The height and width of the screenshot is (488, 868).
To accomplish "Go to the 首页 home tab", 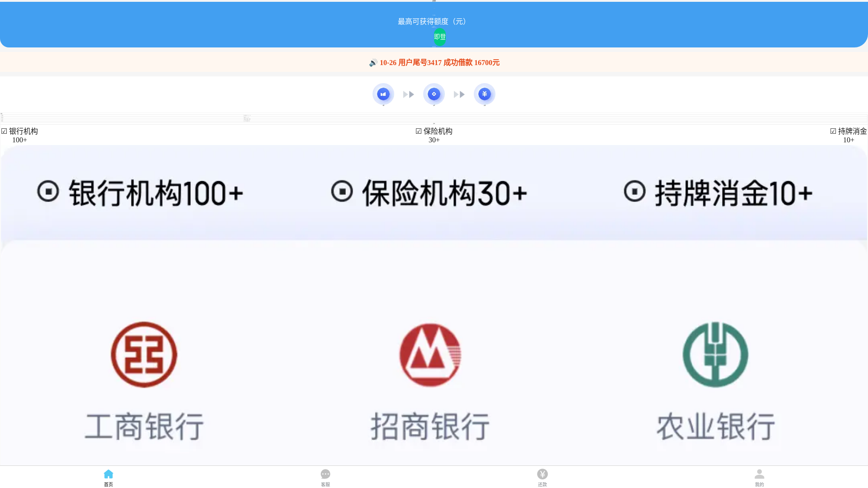I will pyautogui.click(x=108, y=478).
